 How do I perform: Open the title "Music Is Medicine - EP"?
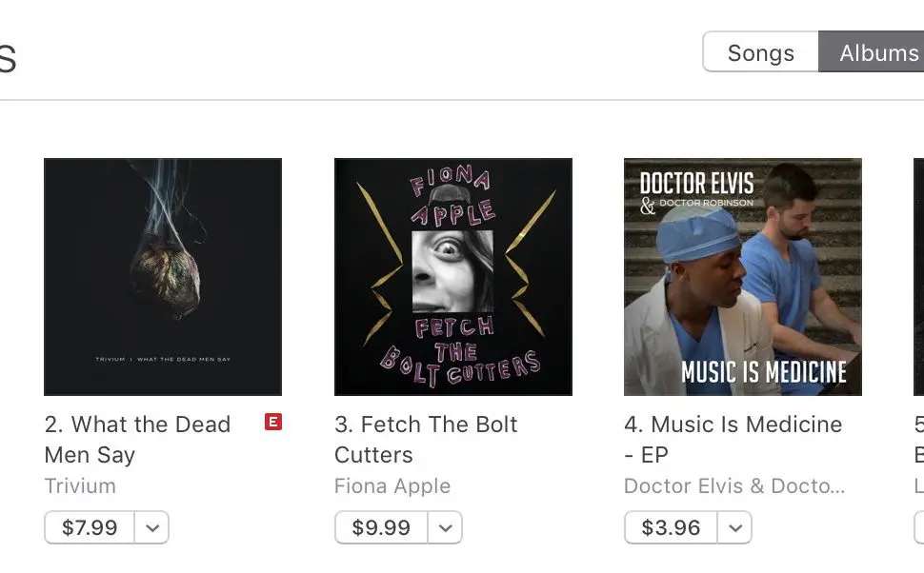click(x=733, y=439)
